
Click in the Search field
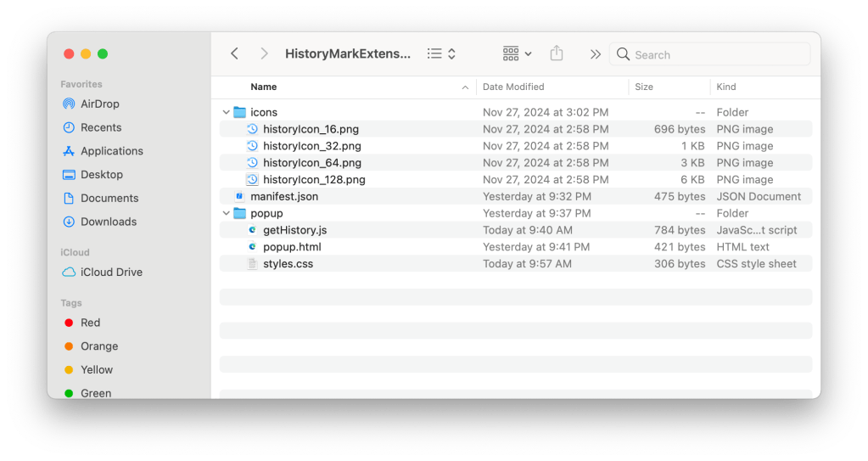tap(717, 54)
